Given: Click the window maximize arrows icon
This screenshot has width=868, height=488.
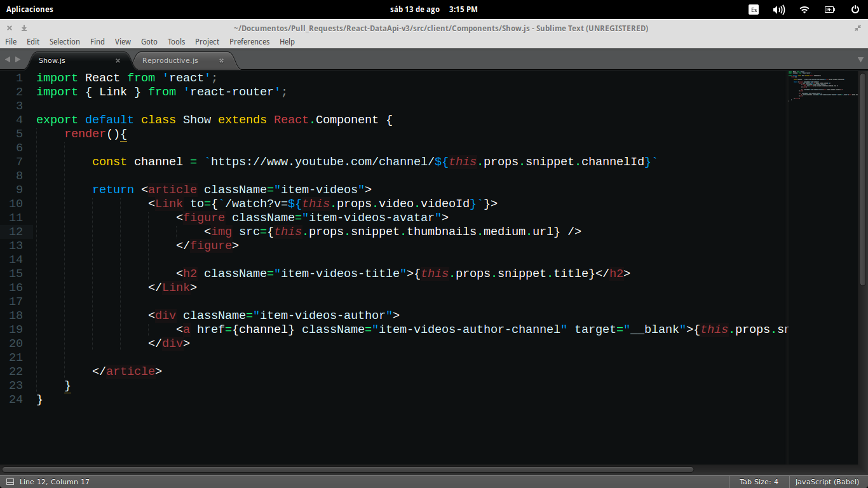Looking at the screenshot, I should [858, 28].
